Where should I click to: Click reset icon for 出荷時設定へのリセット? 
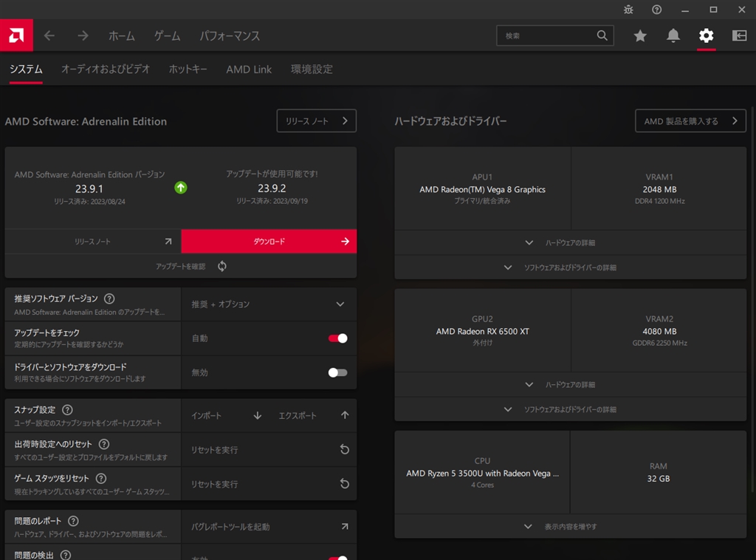[344, 449]
